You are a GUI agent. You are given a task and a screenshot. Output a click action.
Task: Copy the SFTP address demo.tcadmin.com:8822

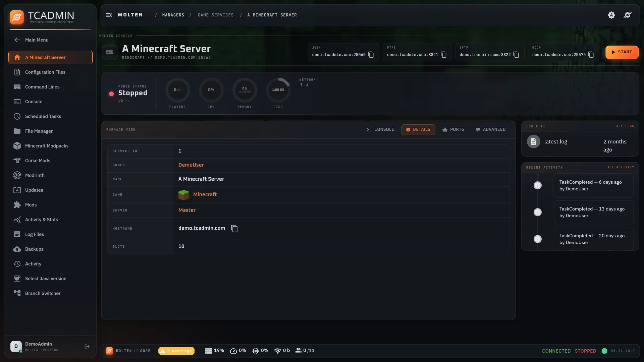pos(516,55)
